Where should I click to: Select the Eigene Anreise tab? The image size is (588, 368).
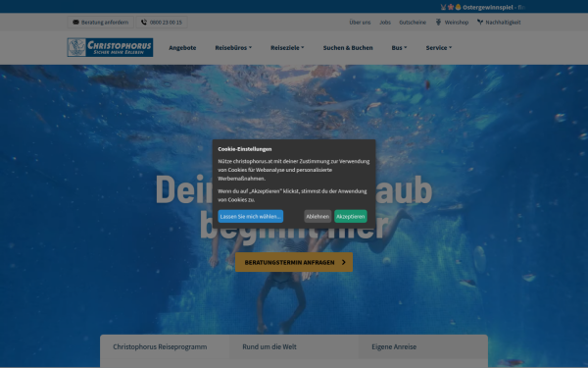coord(423,346)
